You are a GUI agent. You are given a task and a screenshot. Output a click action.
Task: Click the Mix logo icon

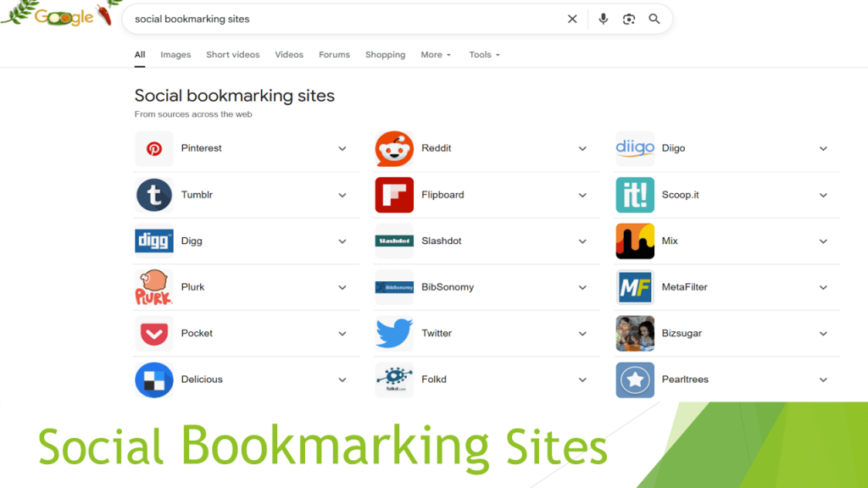tap(635, 241)
